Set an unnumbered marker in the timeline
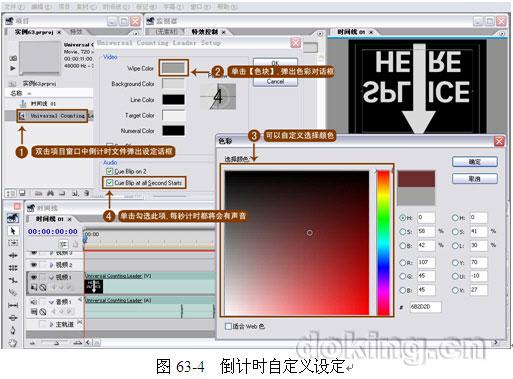 tap(75, 244)
